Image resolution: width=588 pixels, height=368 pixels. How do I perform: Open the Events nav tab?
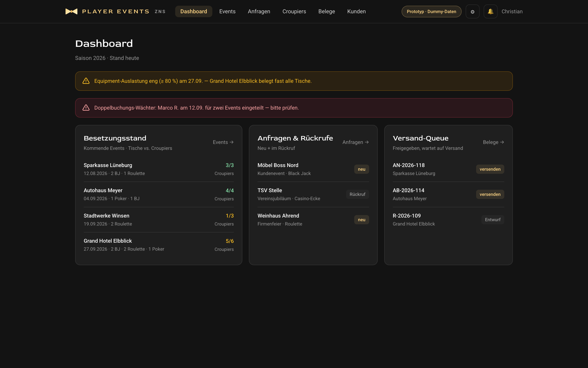(x=227, y=11)
